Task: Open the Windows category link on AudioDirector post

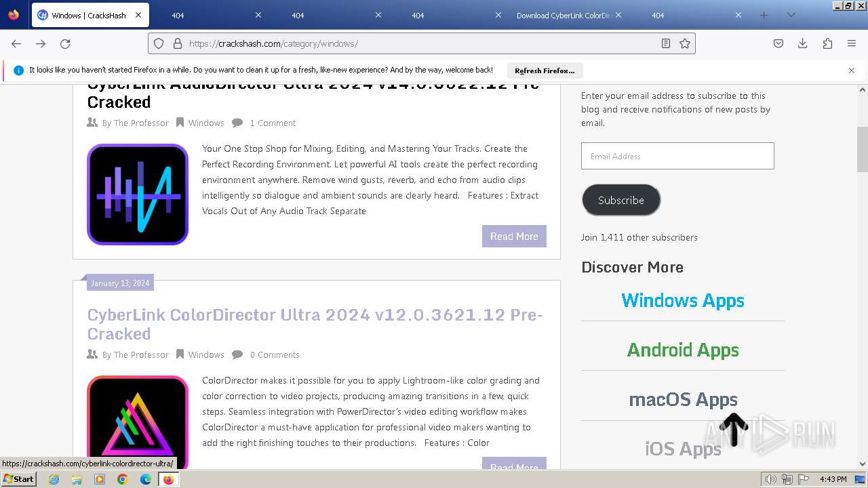Action: 206,123
